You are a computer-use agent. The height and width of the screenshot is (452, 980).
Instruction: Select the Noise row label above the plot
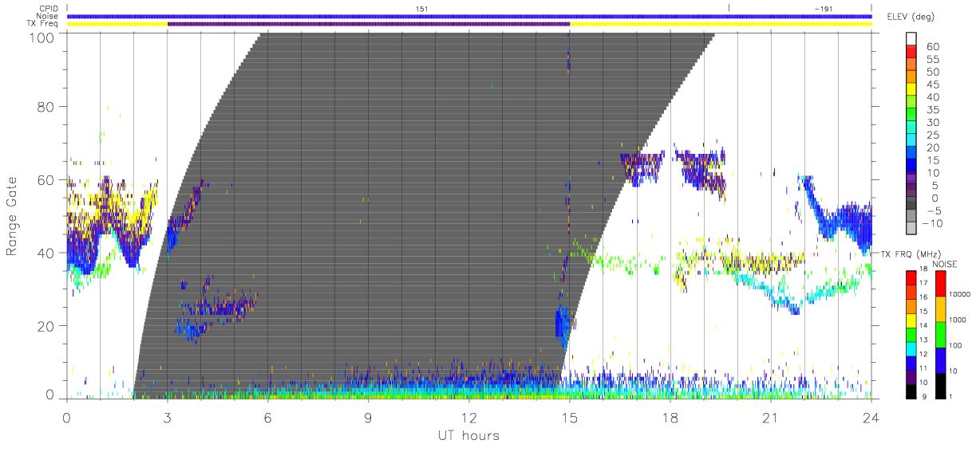[x=47, y=16]
